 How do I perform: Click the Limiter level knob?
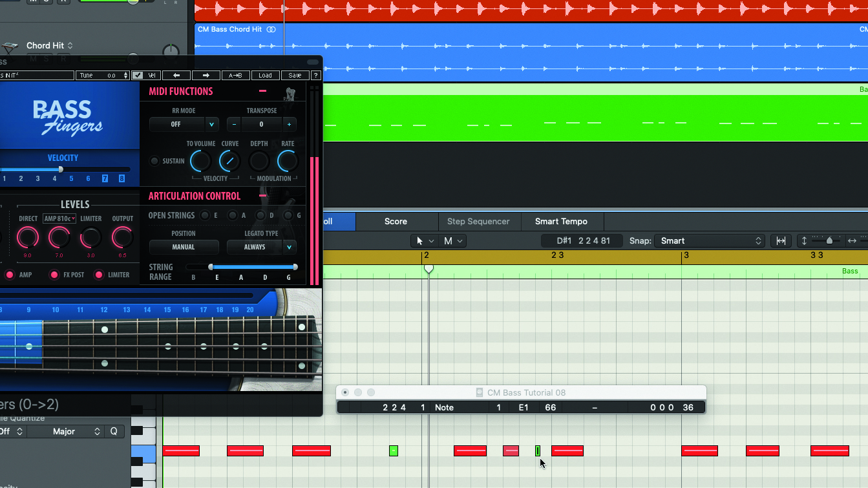click(x=90, y=238)
